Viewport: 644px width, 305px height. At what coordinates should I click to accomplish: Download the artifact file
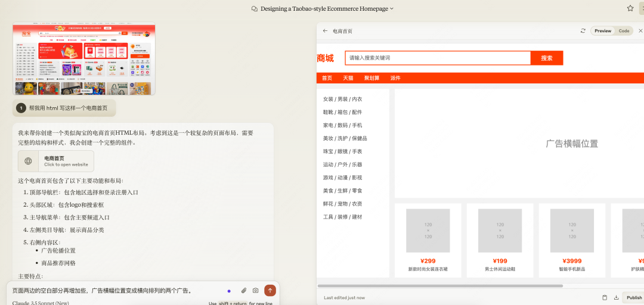pyautogui.click(x=616, y=298)
